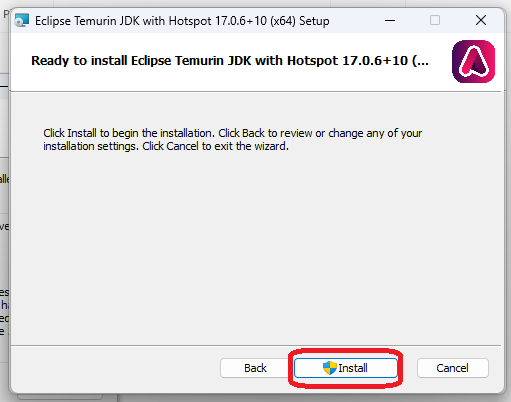Go Back to review installation settings
This screenshot has height=402, width=511.
(x=255, y=368)
